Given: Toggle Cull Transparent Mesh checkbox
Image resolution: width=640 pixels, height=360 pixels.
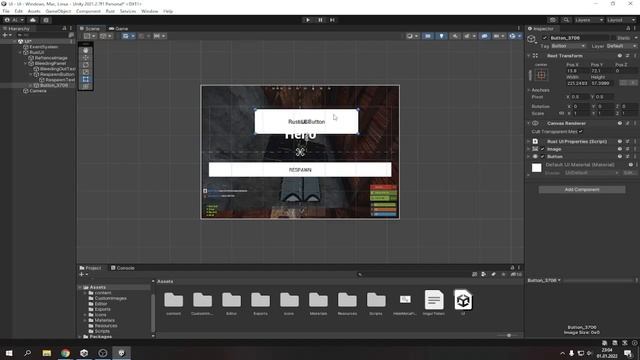Looking at the screenshot, I should (580, 131).
